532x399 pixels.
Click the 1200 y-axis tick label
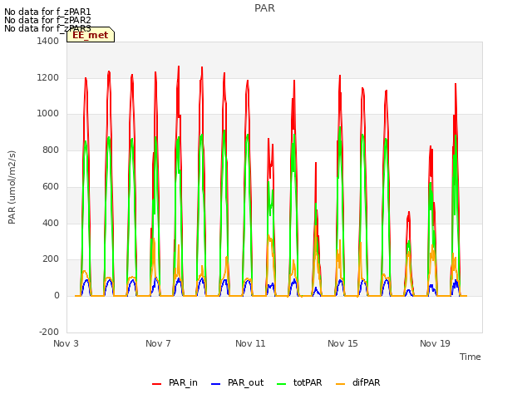48,77
